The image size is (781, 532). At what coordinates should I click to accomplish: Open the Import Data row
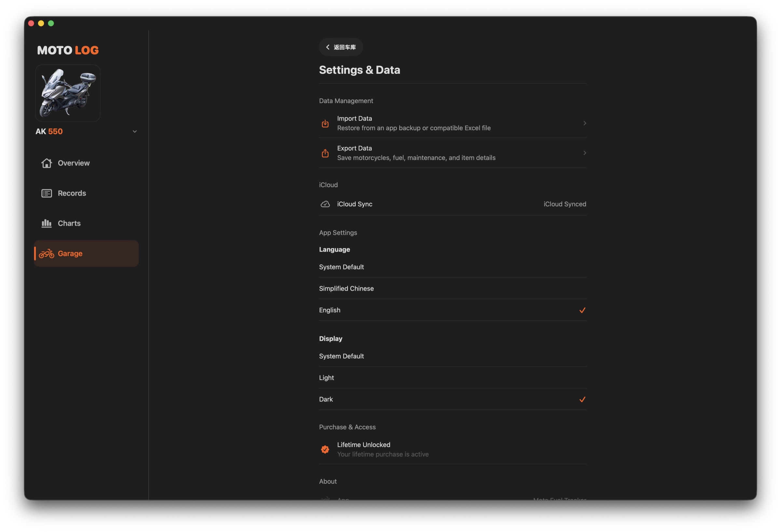click(x=453, y=123)
